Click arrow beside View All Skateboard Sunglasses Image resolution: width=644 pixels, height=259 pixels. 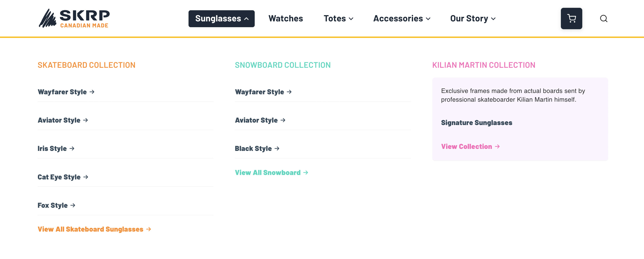pos(149,229)
